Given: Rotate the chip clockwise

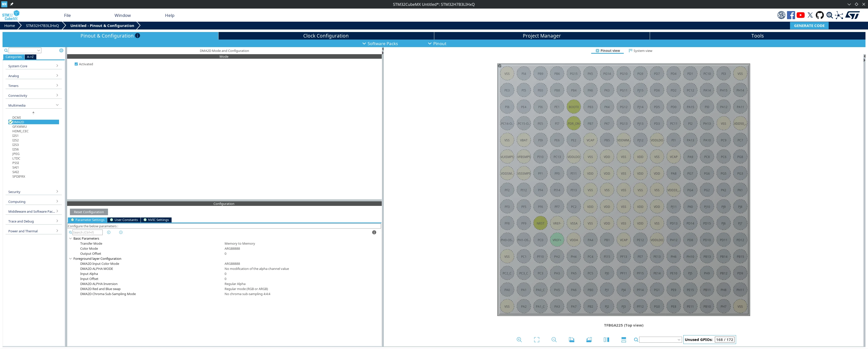Looking at the screenshot, I should click(572, 340).
